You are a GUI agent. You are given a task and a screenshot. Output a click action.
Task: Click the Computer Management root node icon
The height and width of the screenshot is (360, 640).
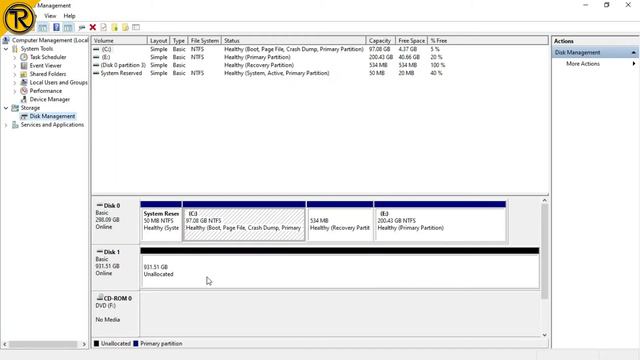click(6, 40)
